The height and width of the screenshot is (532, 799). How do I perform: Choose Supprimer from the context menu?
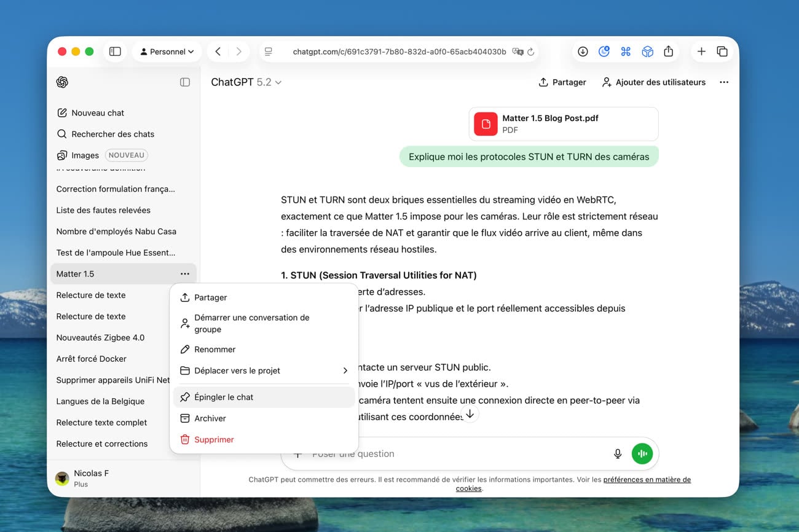214,439
